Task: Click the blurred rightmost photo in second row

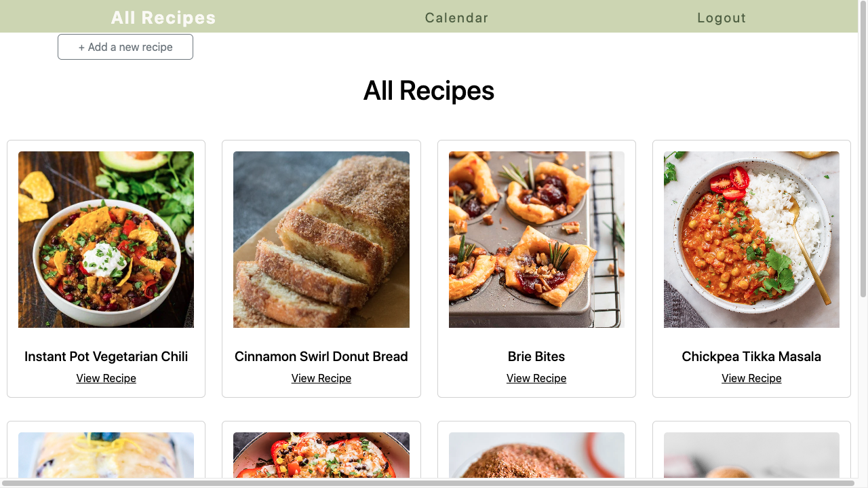Action: tap(751, 455)
